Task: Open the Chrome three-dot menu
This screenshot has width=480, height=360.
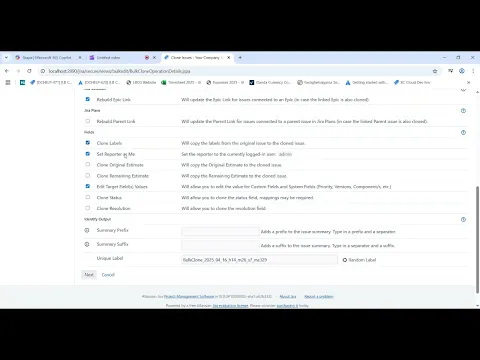Action: [473, 71]
